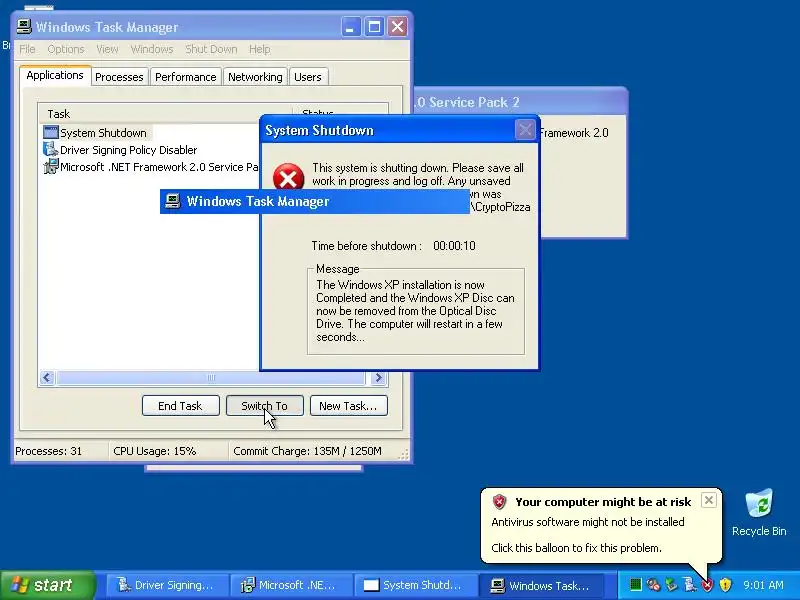The height and width of the screenshot is (600, 800).
Task: Click the System Shutd... taskbar button
Action: click(x=415, y=585)
